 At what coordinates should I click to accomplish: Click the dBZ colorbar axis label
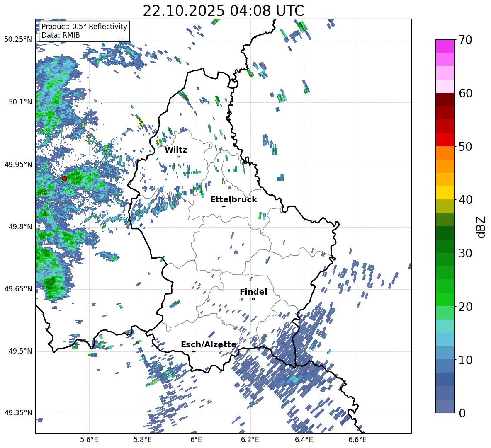pos(481,227)
